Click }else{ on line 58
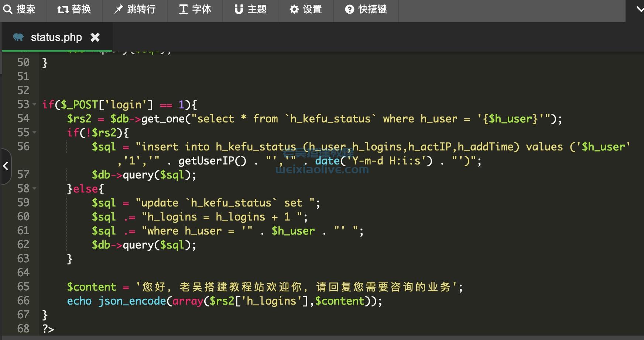 pyautogui.click(x=85, y=189)
